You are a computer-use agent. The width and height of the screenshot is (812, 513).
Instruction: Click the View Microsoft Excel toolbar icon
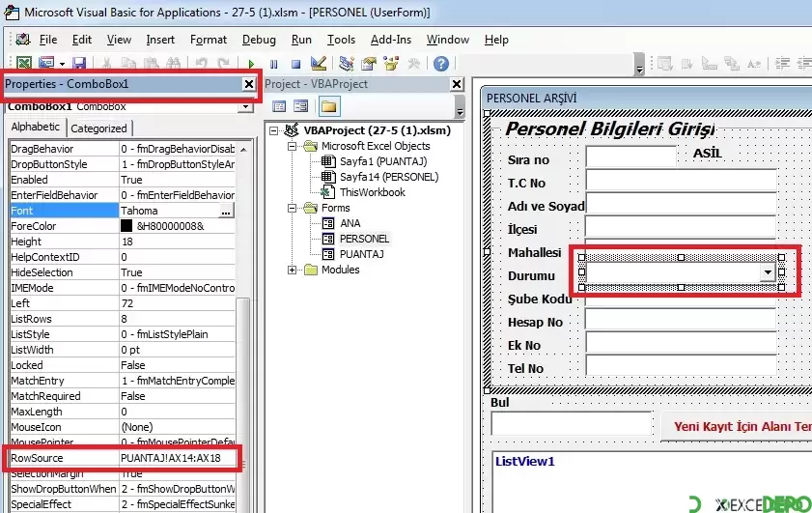(24, 63)
